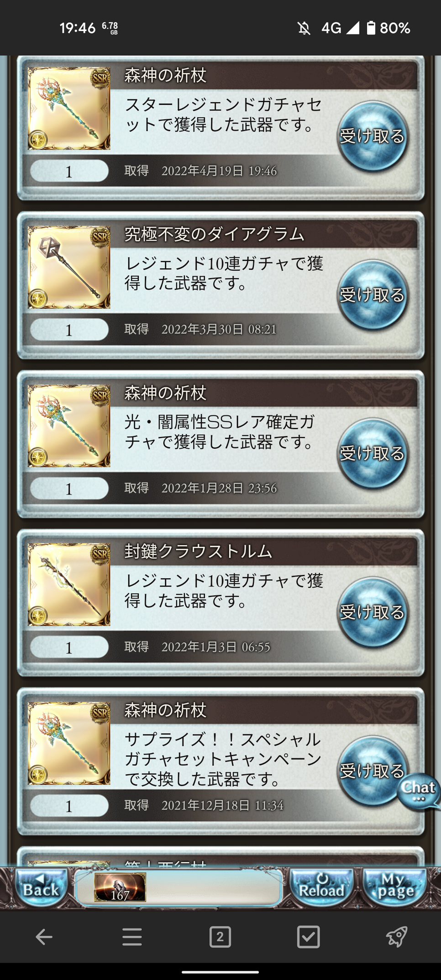The height and width of the screenshot is (980, 441).
Task: Tap 封鍵クラウストルム weapon thumbnail
Action: (x=69, y=584)
